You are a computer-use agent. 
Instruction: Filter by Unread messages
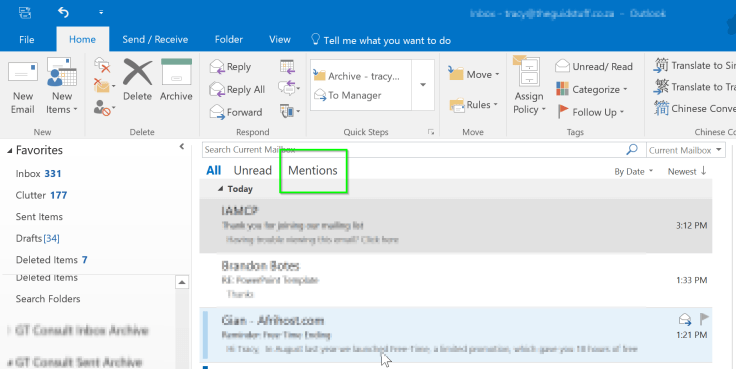(x=253, y=170)
